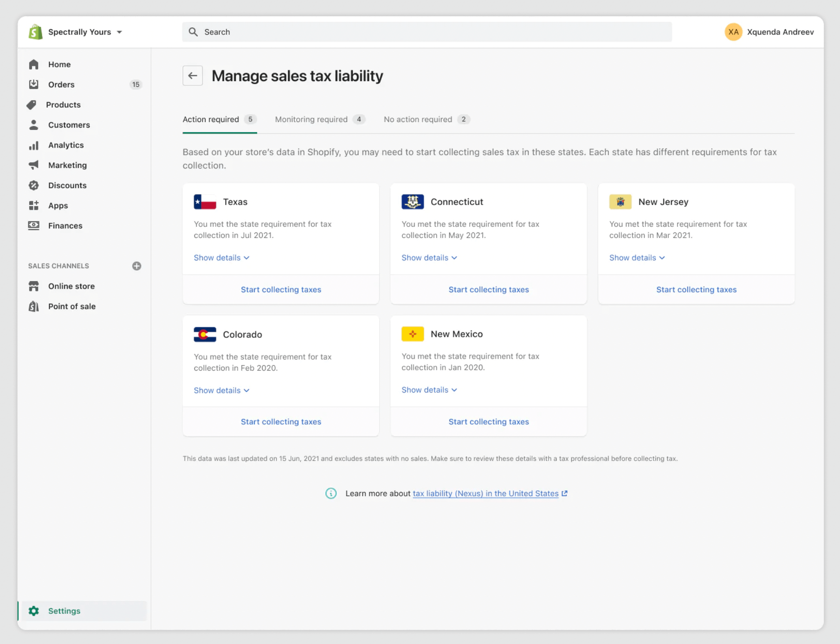Expand Show details for New Mexico

[429, 390]
